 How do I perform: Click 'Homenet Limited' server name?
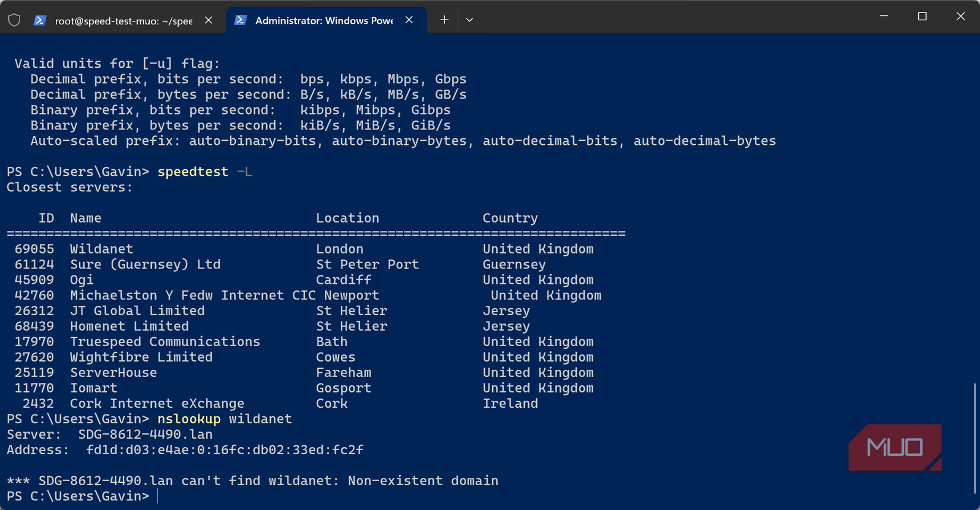click(x=129, y=326)
